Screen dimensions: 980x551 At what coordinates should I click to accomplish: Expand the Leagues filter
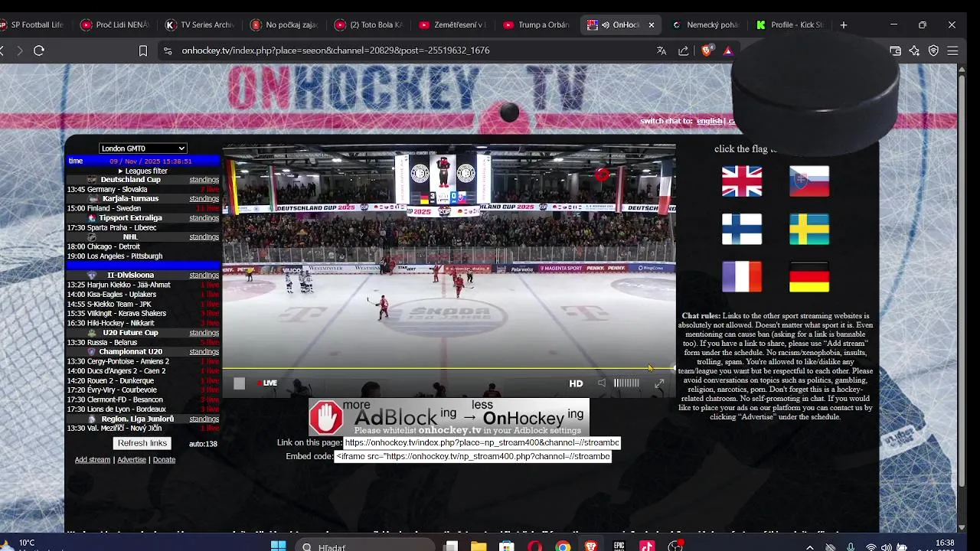(142, 171)
